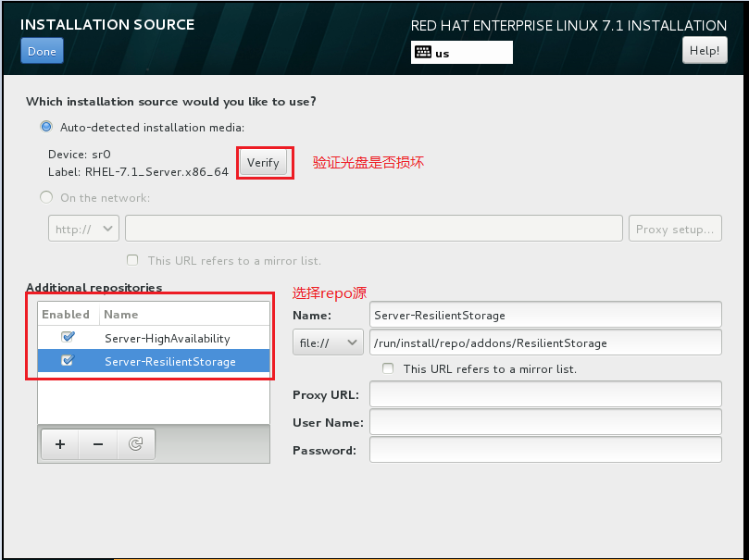Select the Server-HighAvailability repository row
749x560 pixels.
pyautogui.click(x=154, y=338)
